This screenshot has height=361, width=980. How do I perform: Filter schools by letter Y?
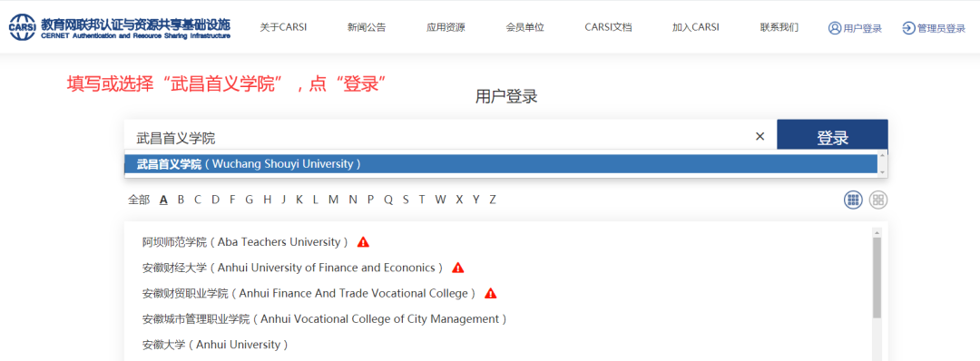point(476,200)
